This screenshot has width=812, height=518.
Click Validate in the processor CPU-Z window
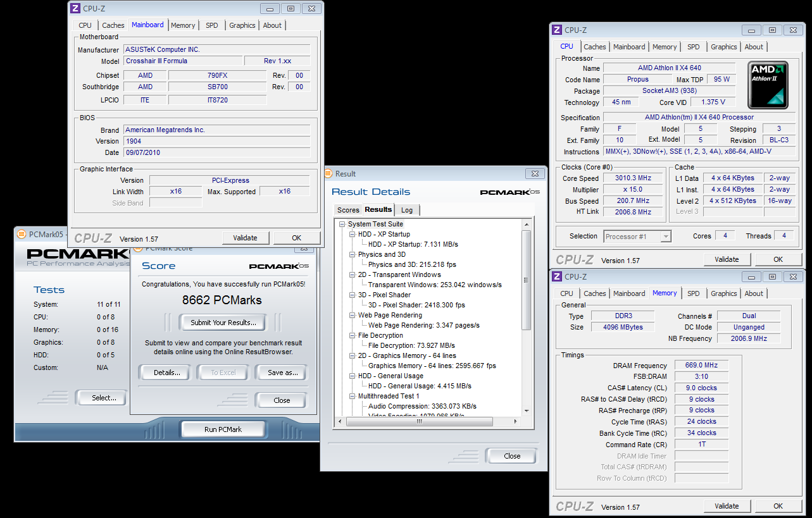[x=727, y=259]
